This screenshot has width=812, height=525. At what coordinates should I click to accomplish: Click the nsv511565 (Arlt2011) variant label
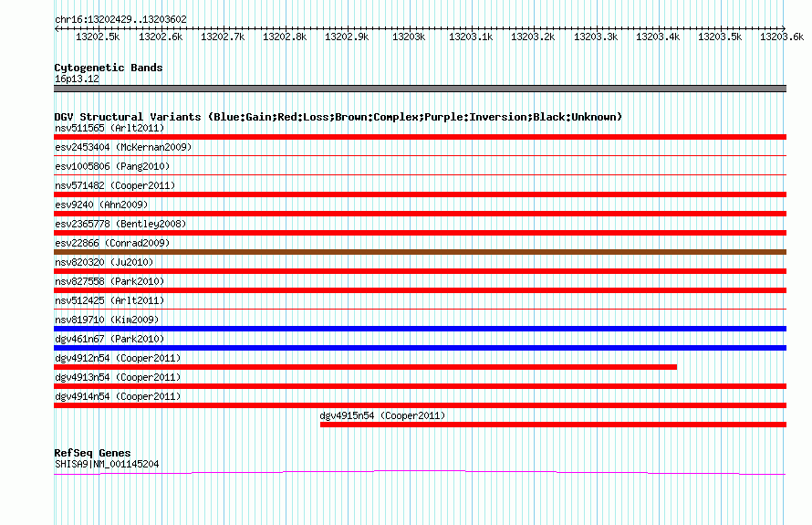click(x=109, y=128)
